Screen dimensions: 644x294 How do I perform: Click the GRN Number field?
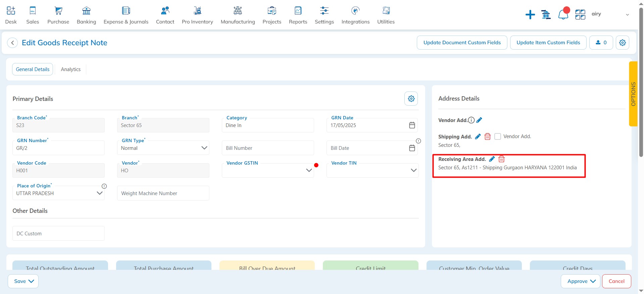click(58, 148)
